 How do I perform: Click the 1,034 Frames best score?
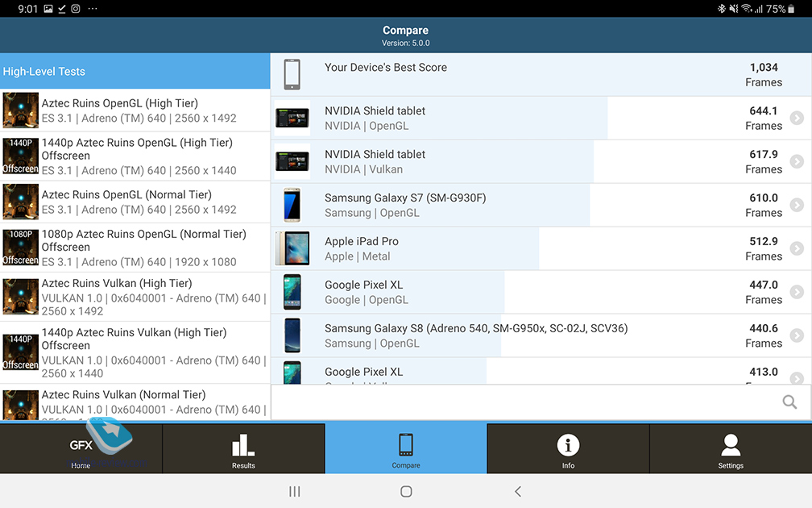coord(764,75)
